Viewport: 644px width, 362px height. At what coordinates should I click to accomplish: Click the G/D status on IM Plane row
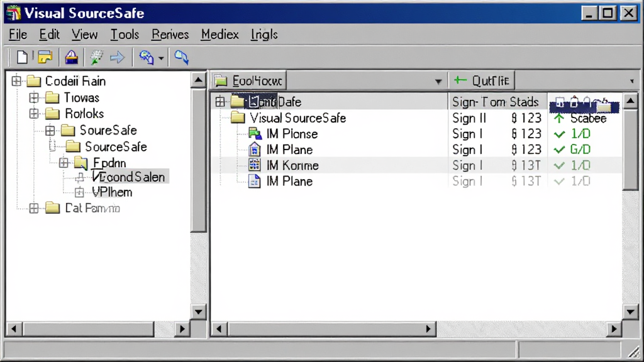click(580, 150)
